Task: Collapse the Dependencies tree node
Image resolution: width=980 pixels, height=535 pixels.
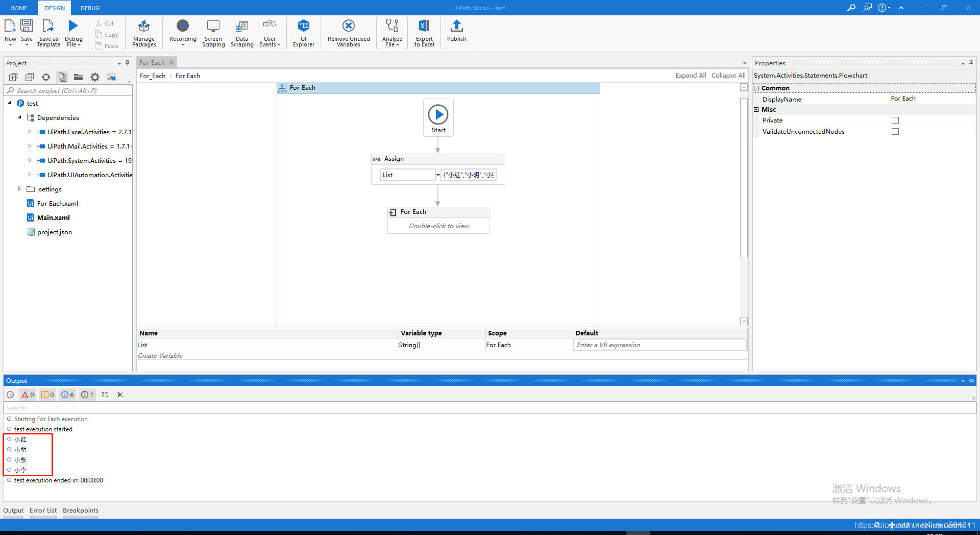Action: (19, 117)
